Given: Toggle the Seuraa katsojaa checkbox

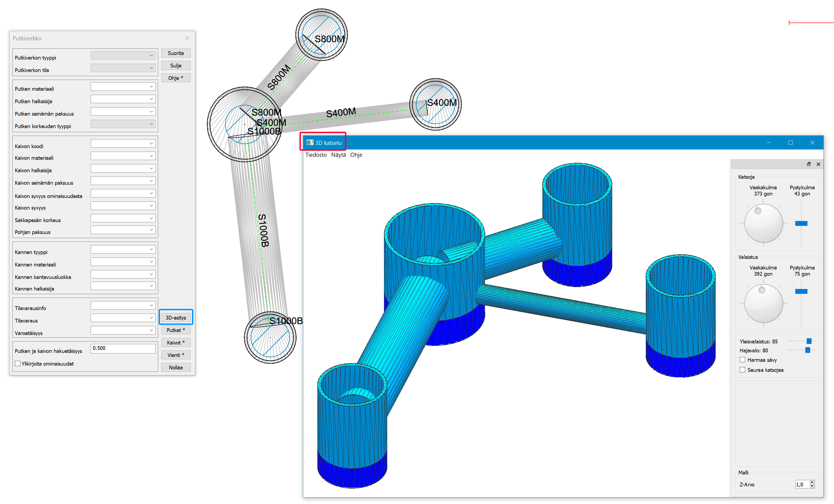Looking at the screenshot, I should point(742,370).
